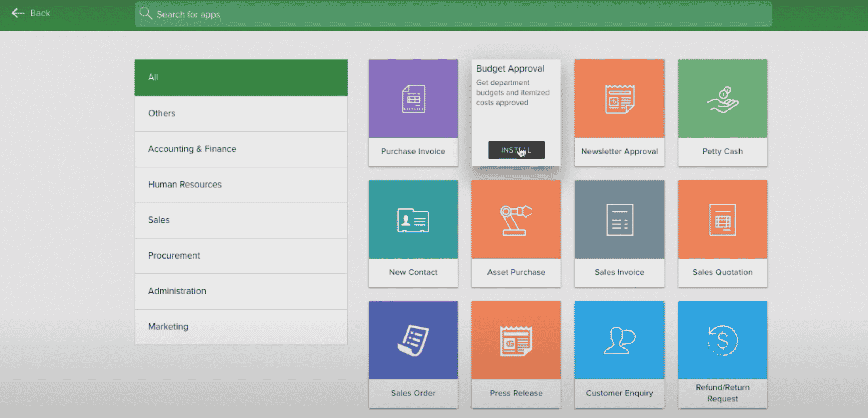868x418 pixels.
Task: Select the Accounting & Finance category
Action: click(x=241, y=149)
